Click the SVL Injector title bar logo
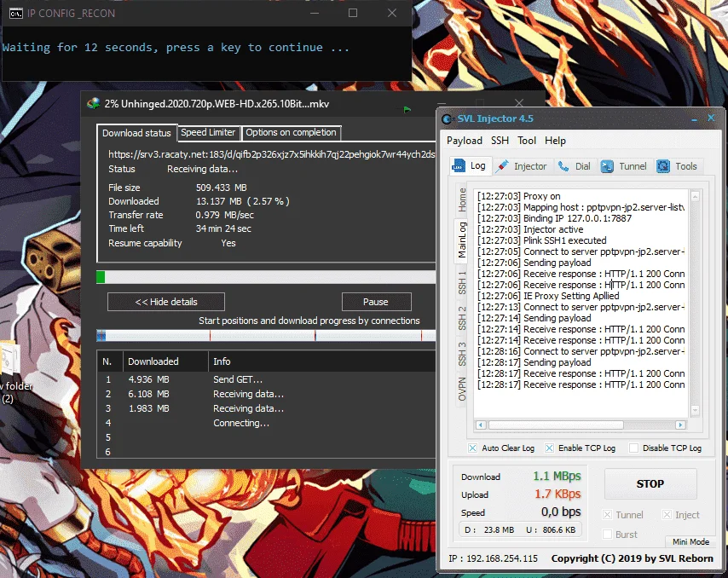This screenshot has height=578, width=728. [x=447, y=118]
